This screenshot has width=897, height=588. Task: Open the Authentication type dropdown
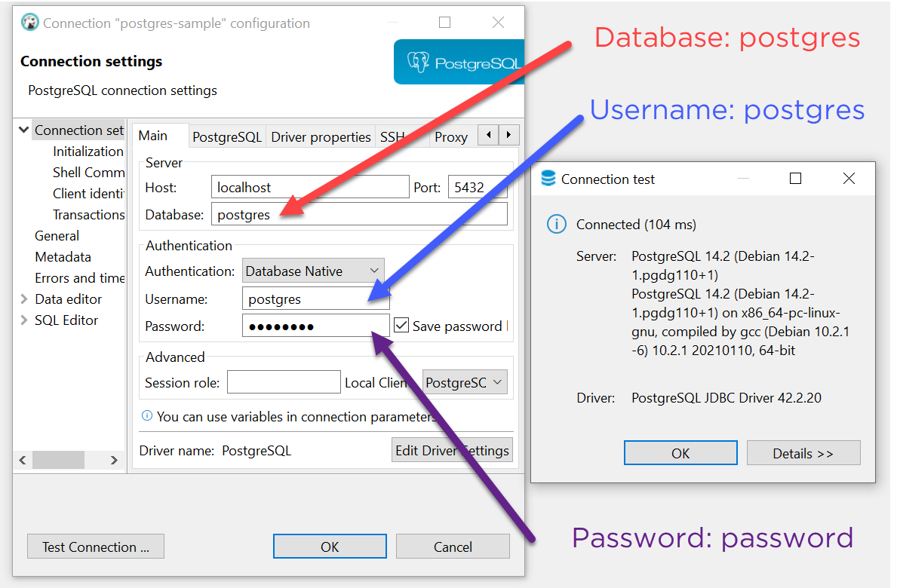[x=313, y=271]
